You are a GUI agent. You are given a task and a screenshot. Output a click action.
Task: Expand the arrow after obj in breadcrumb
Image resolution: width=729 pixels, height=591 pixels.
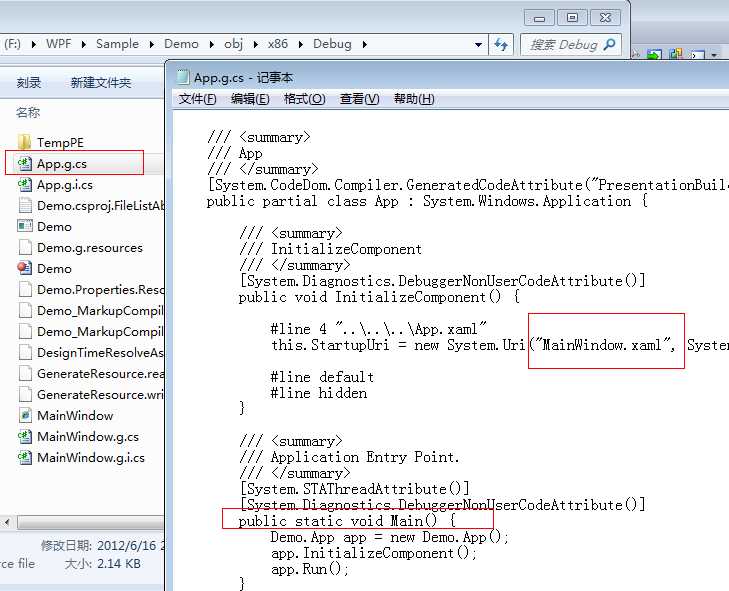(x=256, y=45)
